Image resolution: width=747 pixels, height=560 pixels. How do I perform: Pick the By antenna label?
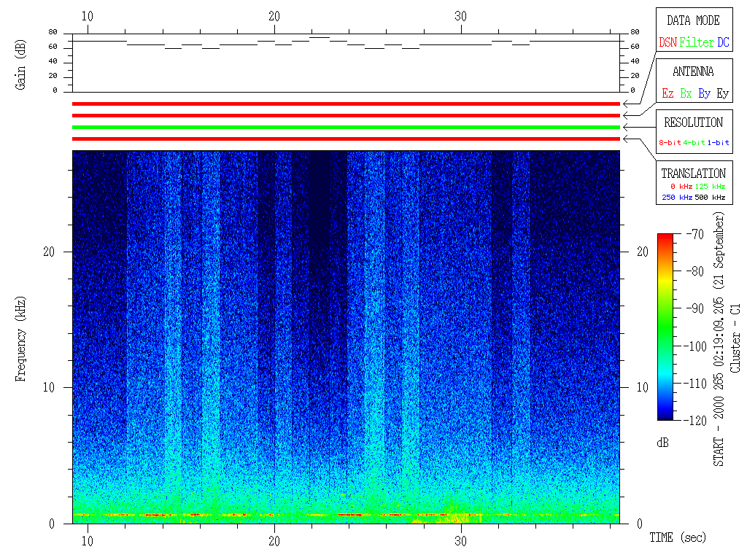[x=704, y=94]
